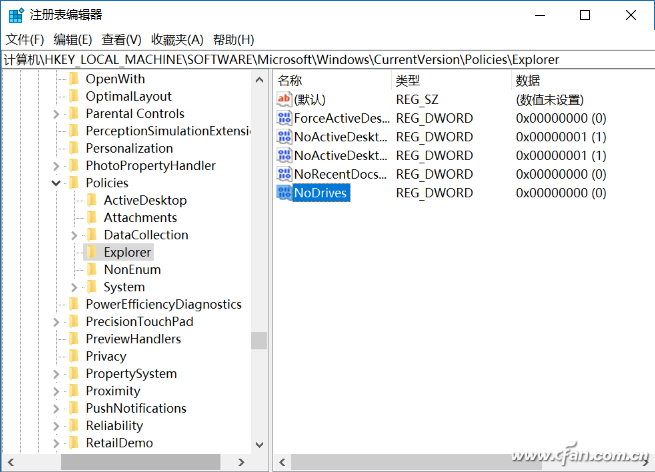Select the Reliability key label
Image resolution: width=655 pixels, height=472 pixels.
coord(114,426)
